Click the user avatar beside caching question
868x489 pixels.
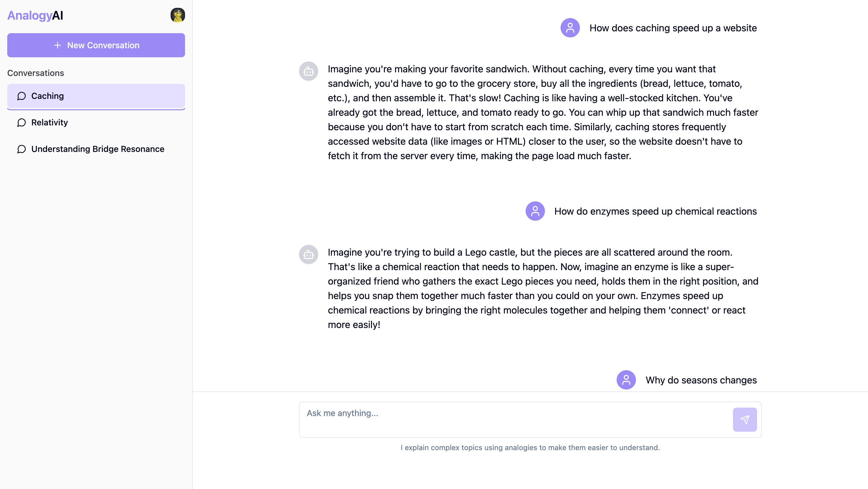570,28
